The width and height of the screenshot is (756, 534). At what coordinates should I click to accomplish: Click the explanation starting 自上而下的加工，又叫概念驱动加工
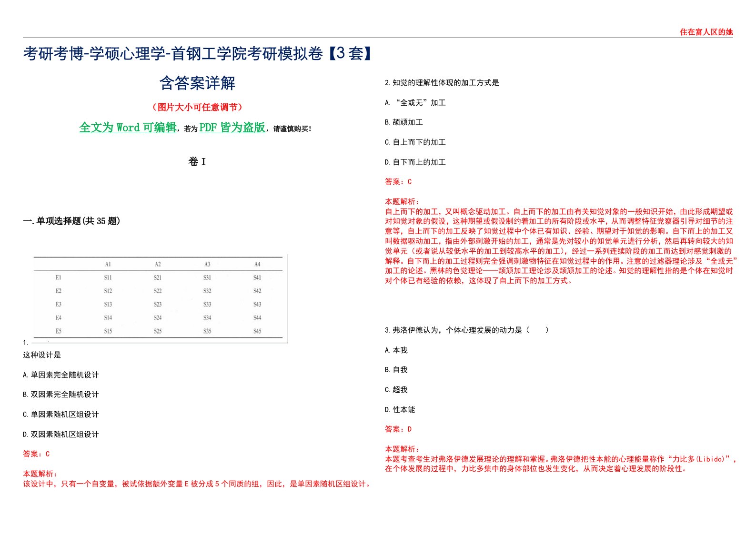(x=561, y=246)
